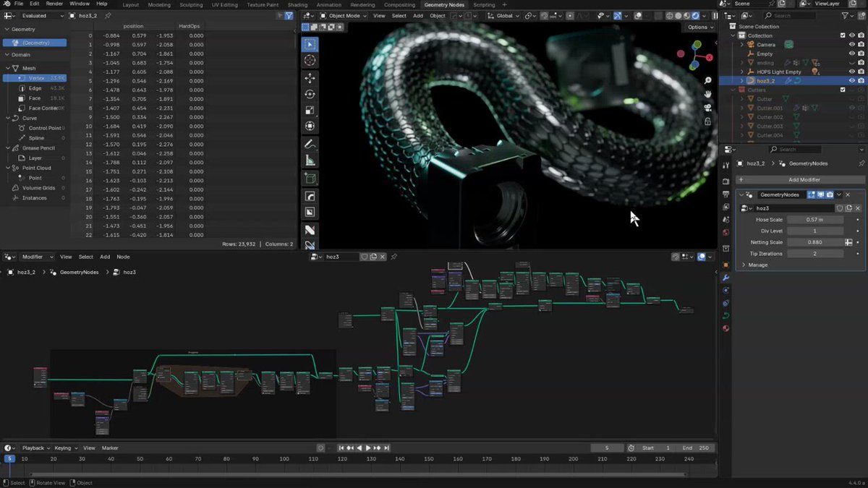Screen dimensions: 868x488
Task: Open the Object Mode dropdown
Action: [x=343, y=15]
